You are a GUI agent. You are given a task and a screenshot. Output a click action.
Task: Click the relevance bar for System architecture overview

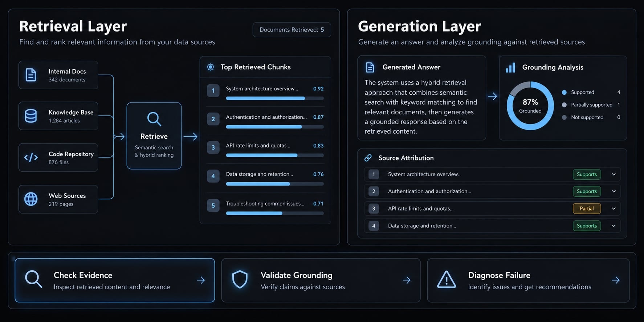275,98
